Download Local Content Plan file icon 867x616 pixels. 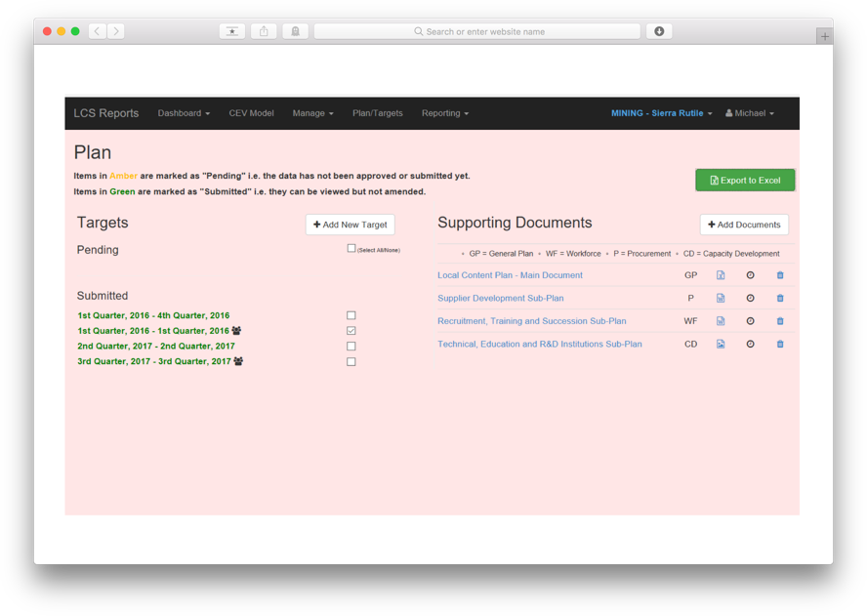pos(721,275)
